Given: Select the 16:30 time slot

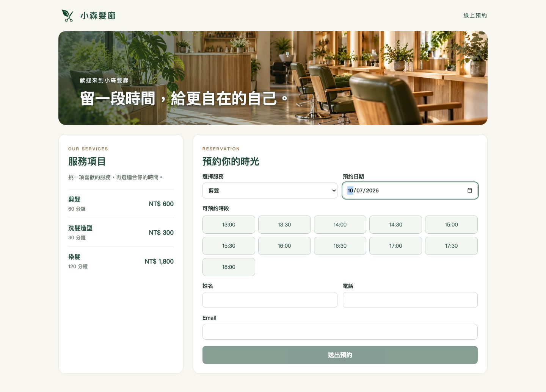Looking at the screenshot, I should coord(340,246).
